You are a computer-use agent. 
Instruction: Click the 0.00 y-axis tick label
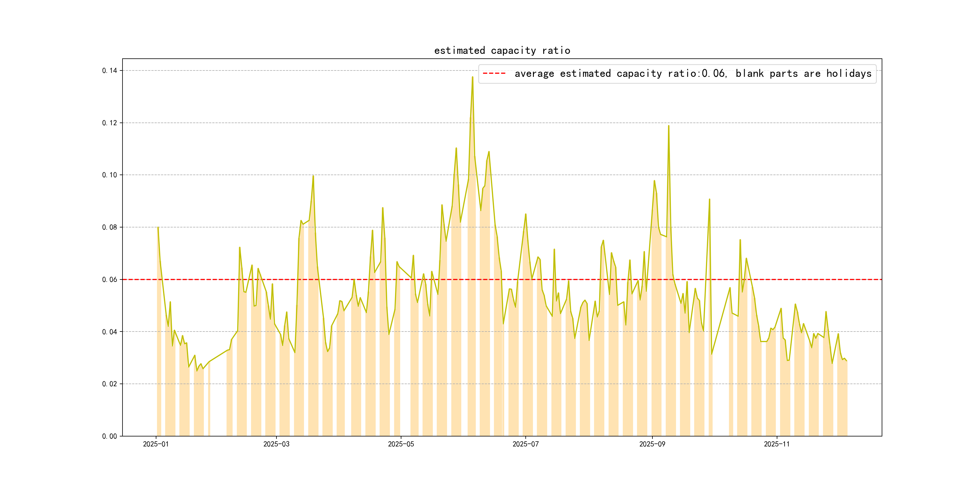pos(109,436)
